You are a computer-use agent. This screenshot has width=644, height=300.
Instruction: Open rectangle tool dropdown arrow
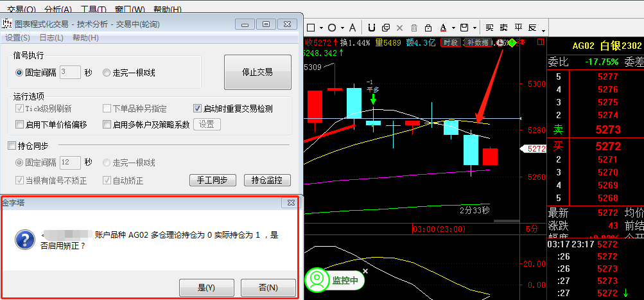click(321, 28)
